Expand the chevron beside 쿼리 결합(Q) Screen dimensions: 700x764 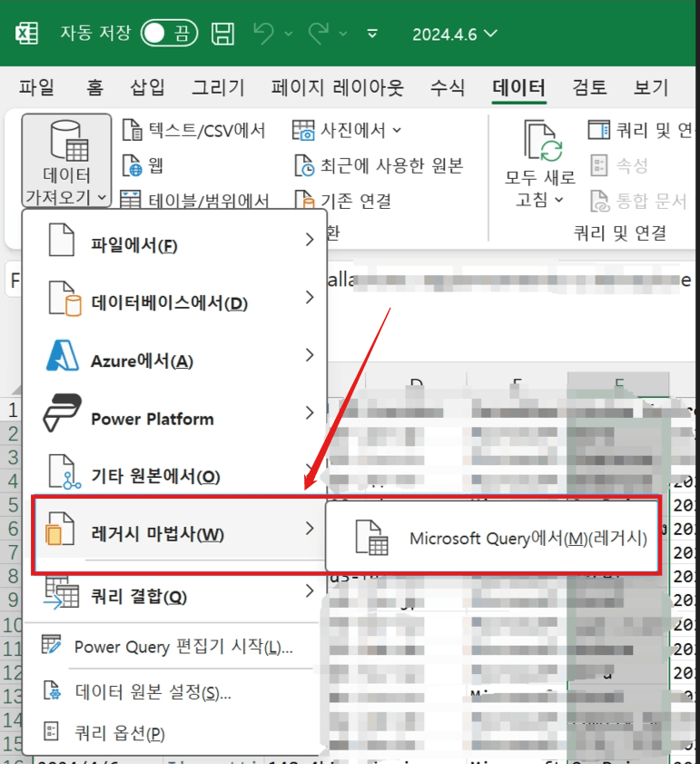tap(310, 591)
